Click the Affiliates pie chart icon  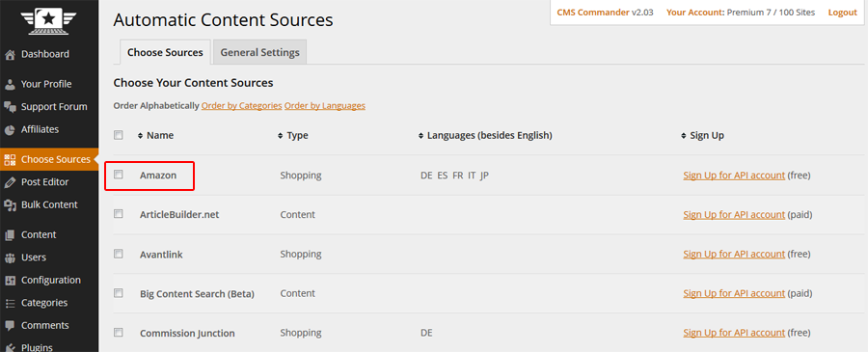10,129
